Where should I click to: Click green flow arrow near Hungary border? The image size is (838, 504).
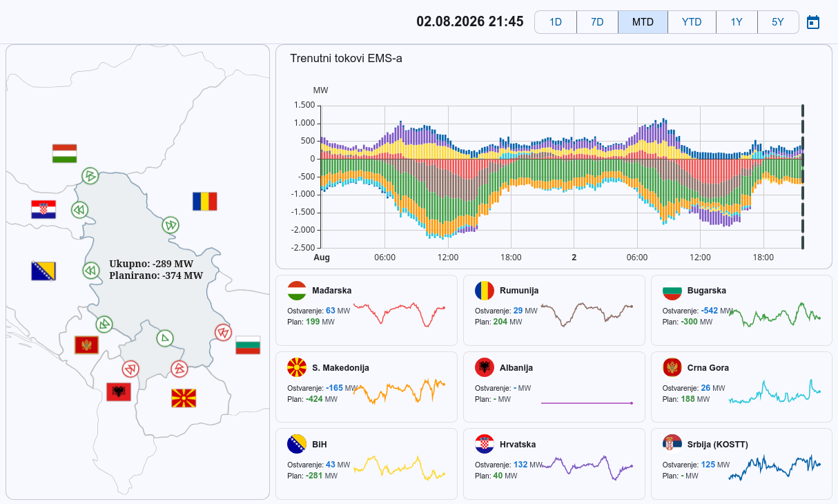coord(89,175)
